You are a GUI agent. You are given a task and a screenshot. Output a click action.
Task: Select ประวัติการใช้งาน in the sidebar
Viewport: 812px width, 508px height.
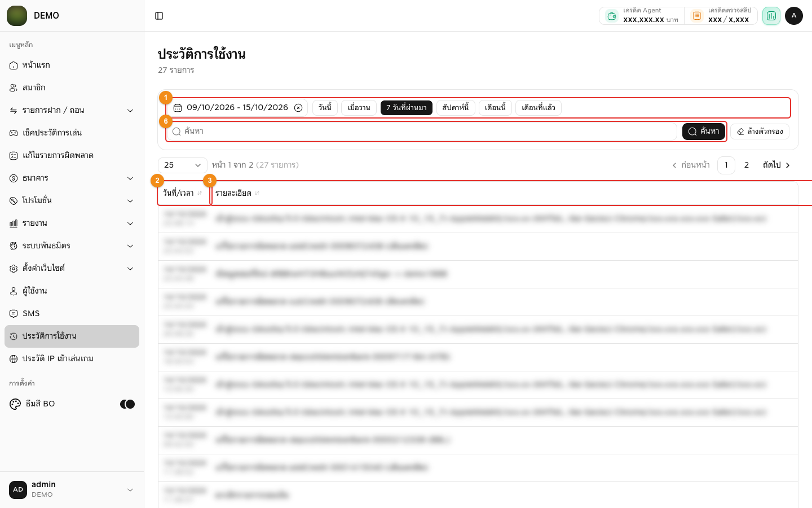tap(72, 336)
